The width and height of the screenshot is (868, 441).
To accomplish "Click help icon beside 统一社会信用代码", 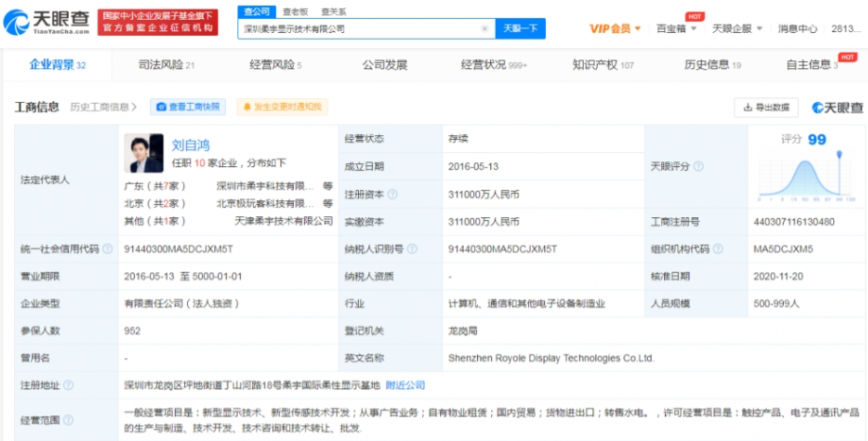I will tap(108, 249).
